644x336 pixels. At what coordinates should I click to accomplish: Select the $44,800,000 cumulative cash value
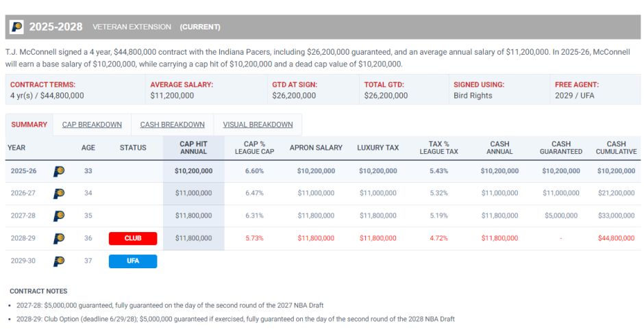point(616,238)
